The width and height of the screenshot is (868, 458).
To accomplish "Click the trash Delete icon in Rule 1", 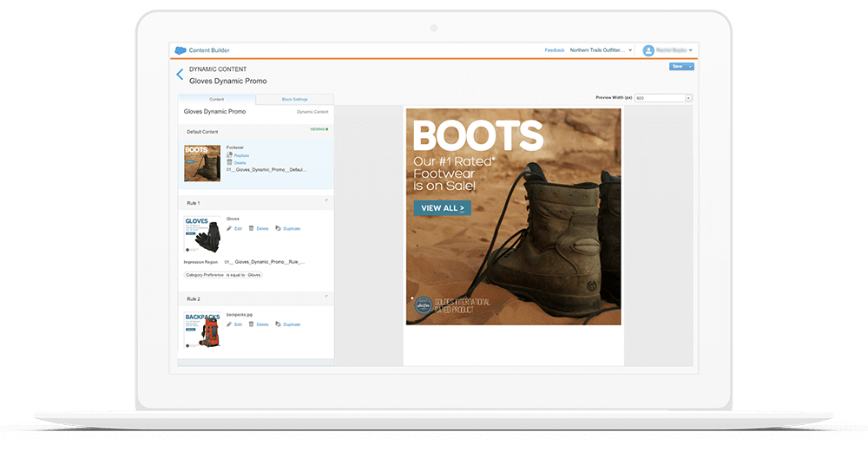I will click(x=252, y=228).
